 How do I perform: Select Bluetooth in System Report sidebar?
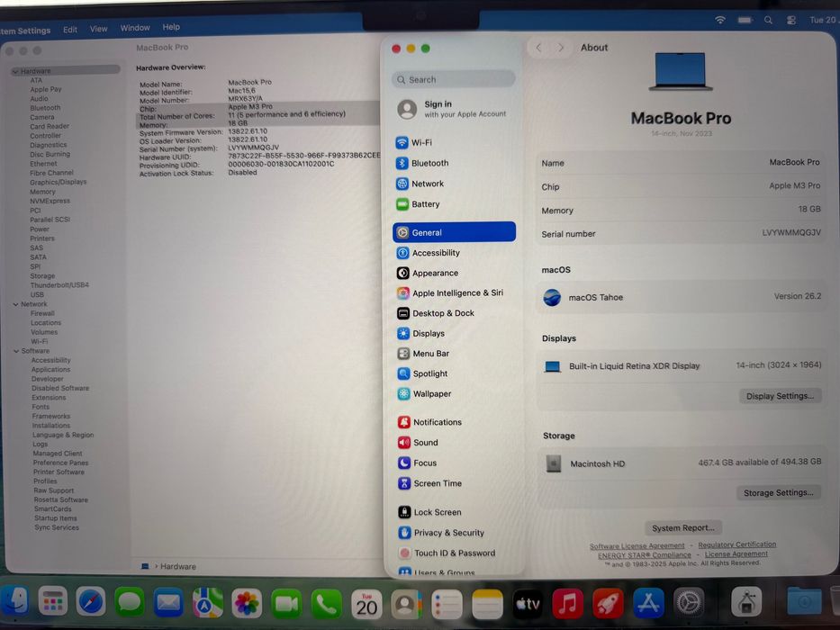click(46, 108)
